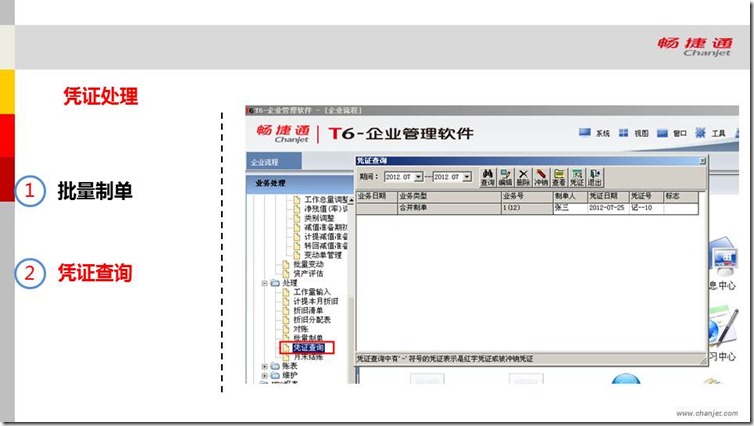Click the 凭证号 column header
This screenshot has width=754, height=426.
pyautogui.click(x=647, y=196)
